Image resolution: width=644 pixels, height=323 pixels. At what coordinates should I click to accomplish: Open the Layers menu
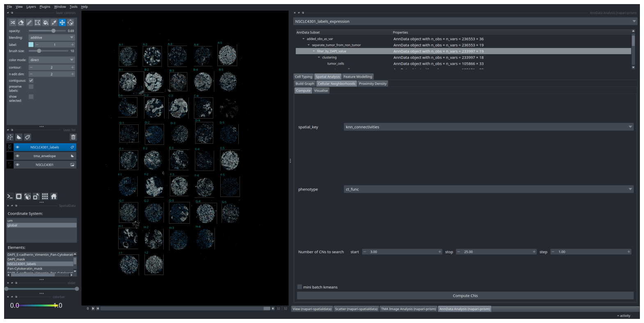pos(31,7)
